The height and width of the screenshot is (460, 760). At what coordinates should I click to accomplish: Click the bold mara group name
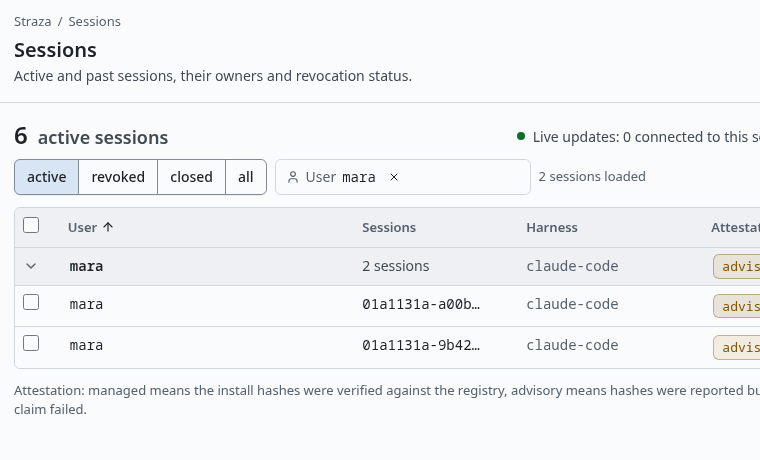tap(86, 266)
